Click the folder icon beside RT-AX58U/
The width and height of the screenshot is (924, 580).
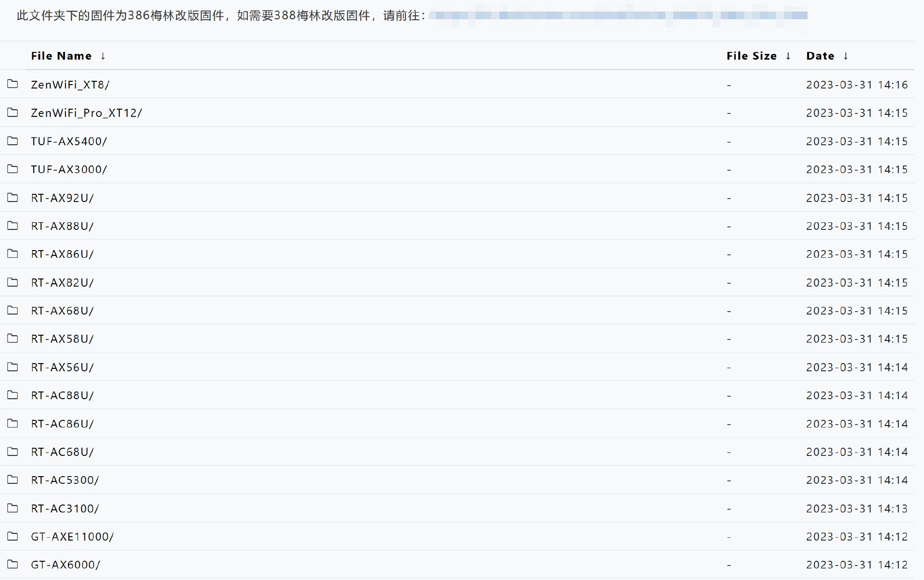(13, 339)
